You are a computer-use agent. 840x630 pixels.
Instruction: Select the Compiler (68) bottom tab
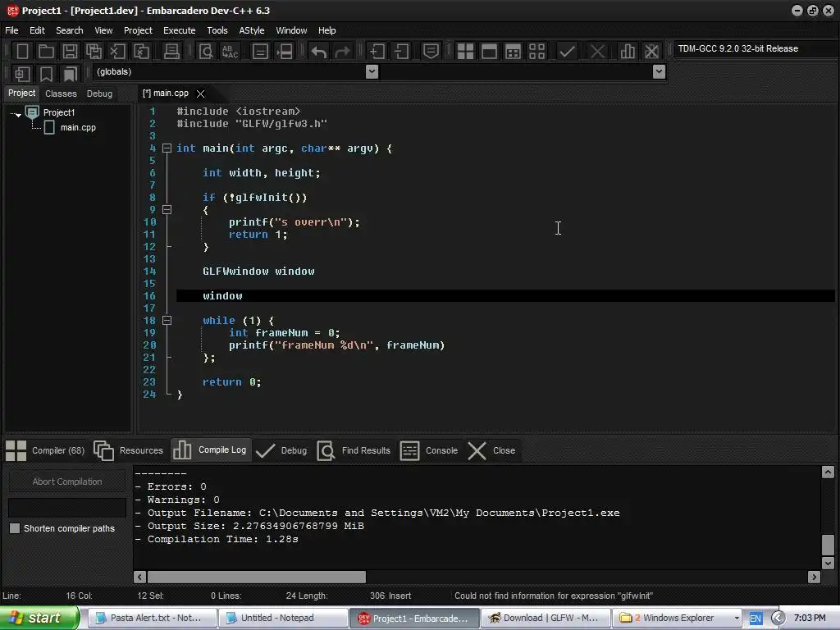point(46,450)
